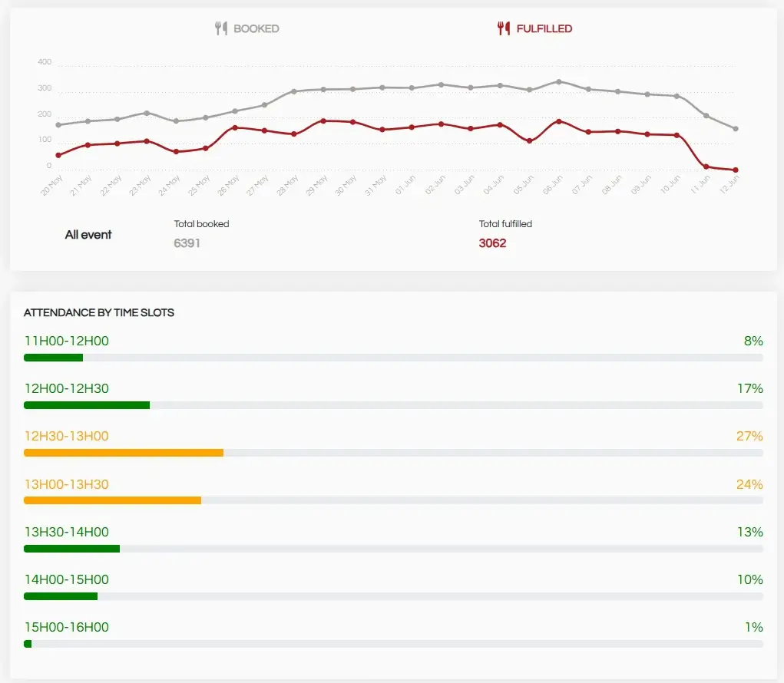Click the 12 Jun x-axis date label
784x683 pixels.
729,184
